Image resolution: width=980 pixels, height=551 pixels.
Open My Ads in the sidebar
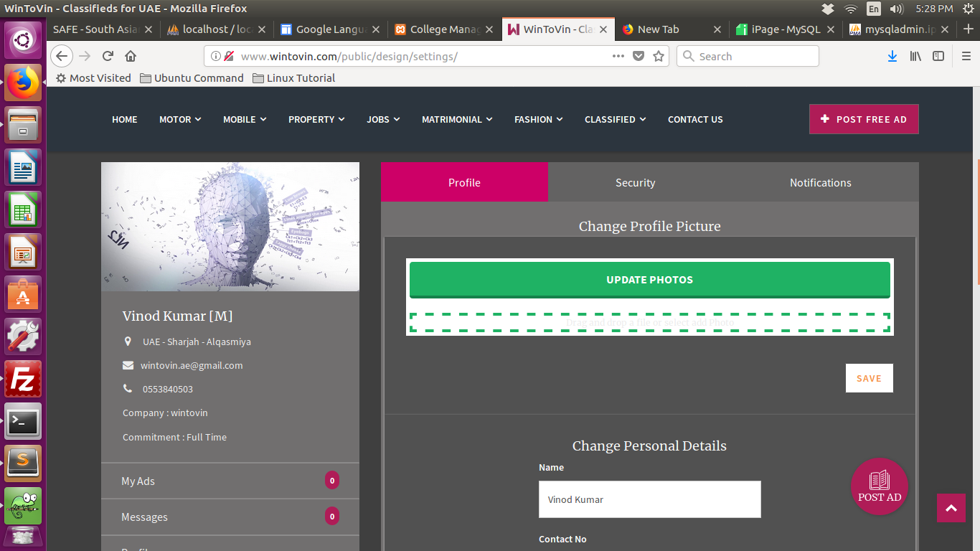pos(230,481)
